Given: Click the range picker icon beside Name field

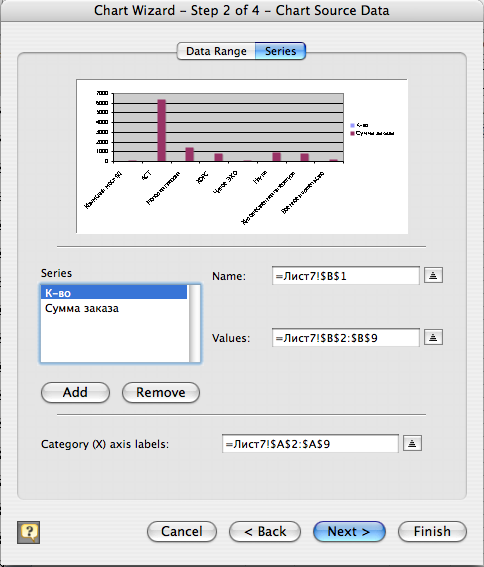Looking at the screenshot, I should click(433, 276).
